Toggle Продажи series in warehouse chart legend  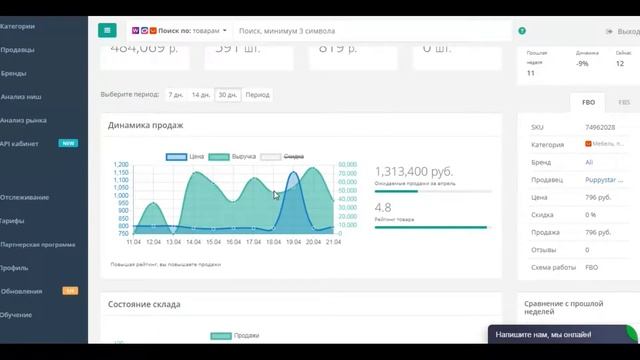pyautogui.click(x=235, y=336)
